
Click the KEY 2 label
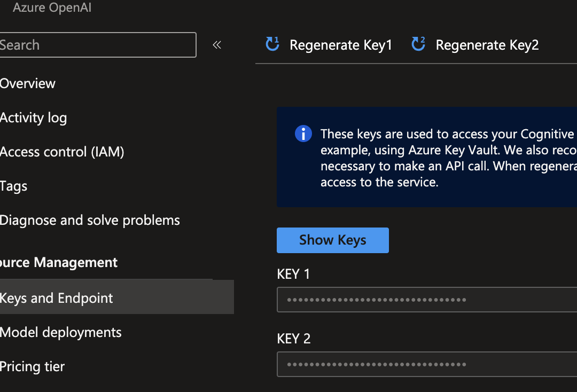(294, 339)
